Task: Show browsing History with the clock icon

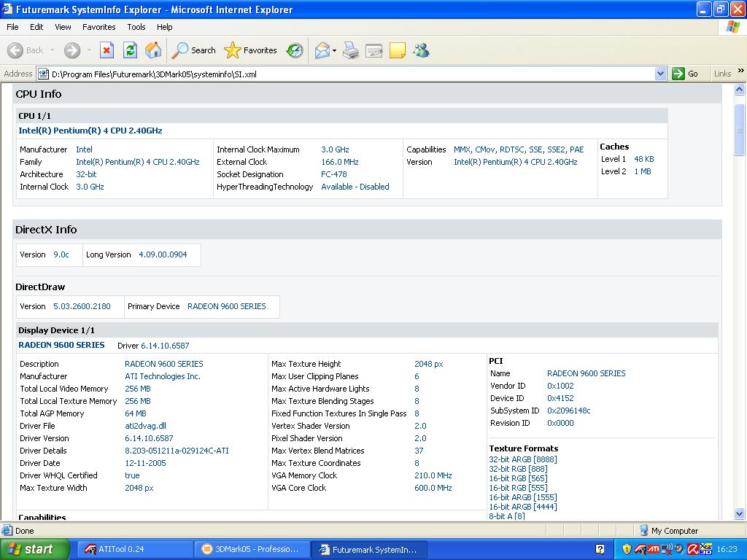Action: (x=295, y=50)
